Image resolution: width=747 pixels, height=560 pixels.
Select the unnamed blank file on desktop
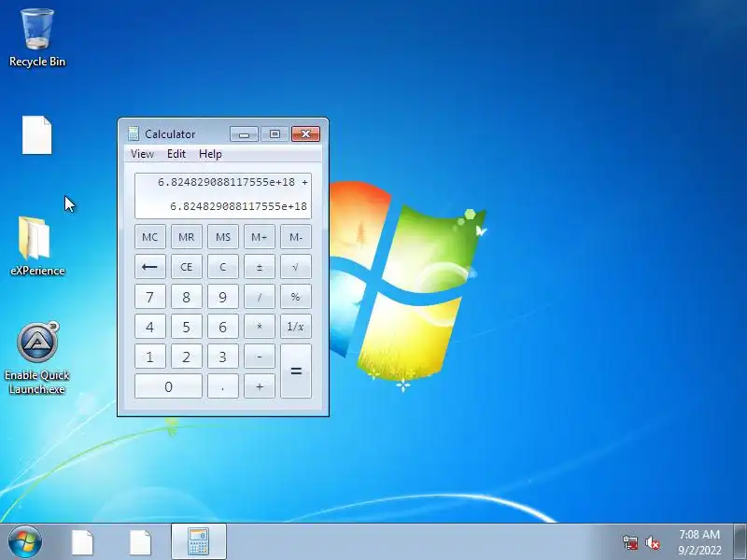(x=36, y=135)
